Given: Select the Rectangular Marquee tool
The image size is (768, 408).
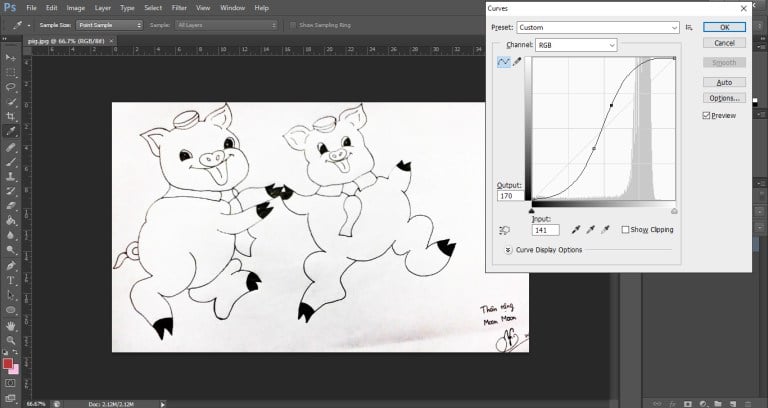Looking at the screenshot, I should 10,72.
